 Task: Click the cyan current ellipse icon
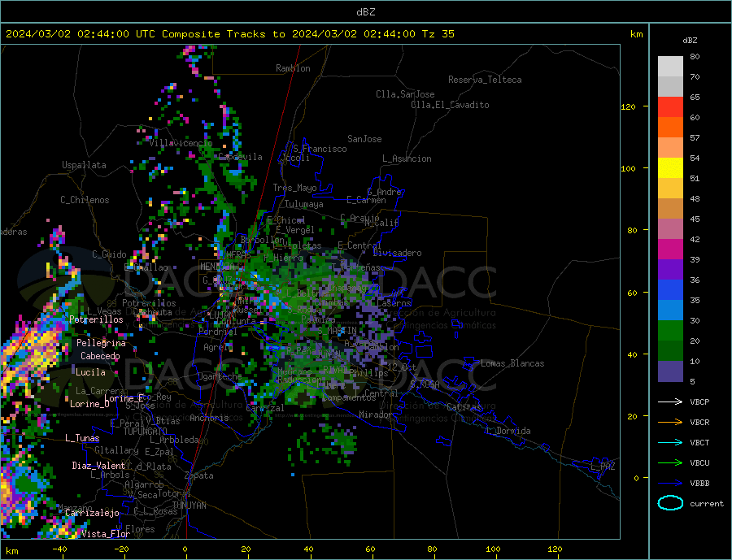[670, 503]
